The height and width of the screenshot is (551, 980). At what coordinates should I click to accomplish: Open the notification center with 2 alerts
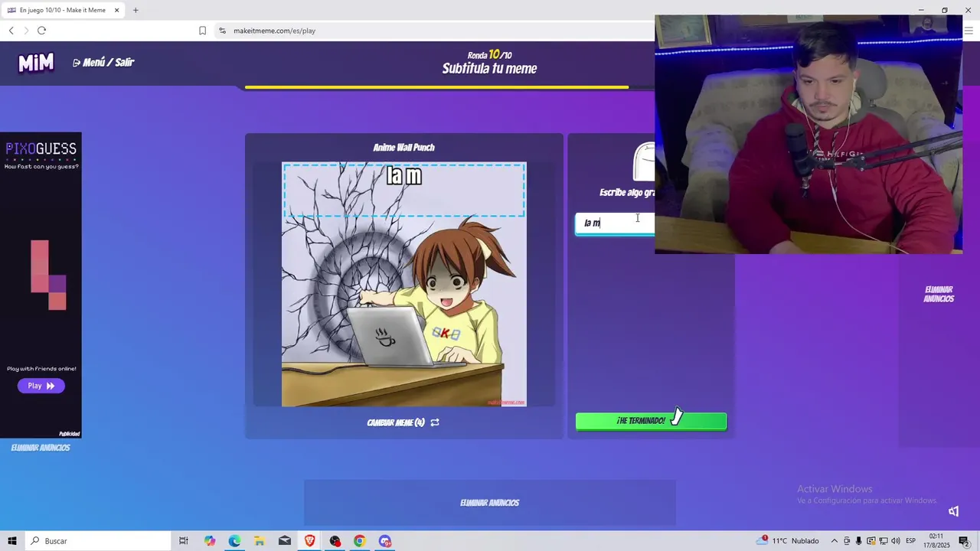pyautogui.click(x=965, y=541)
